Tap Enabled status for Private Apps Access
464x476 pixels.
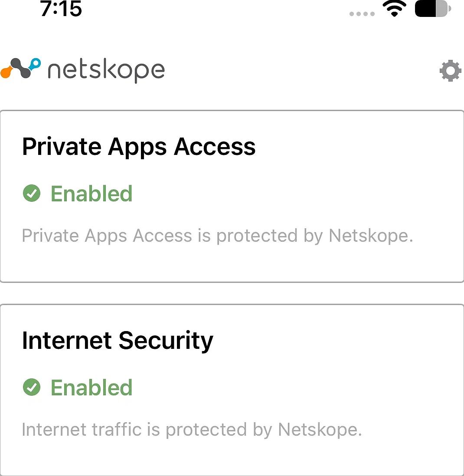point(91,194)
